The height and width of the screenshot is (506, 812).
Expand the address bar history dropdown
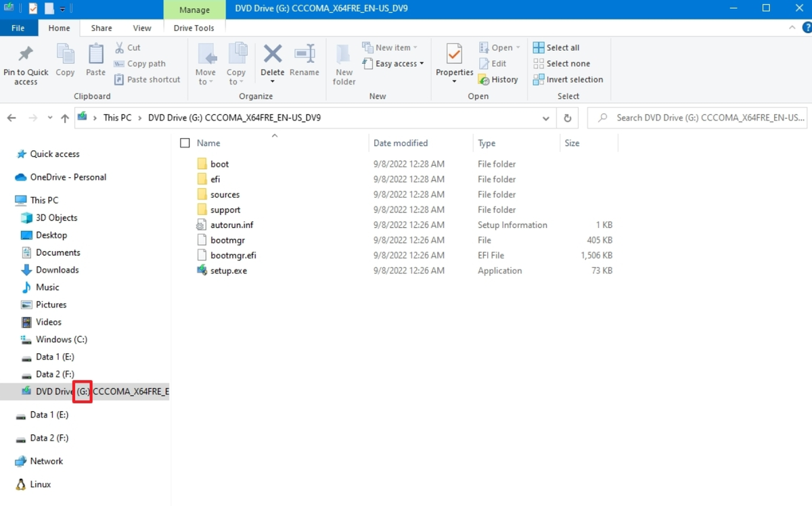pos(545,118)
